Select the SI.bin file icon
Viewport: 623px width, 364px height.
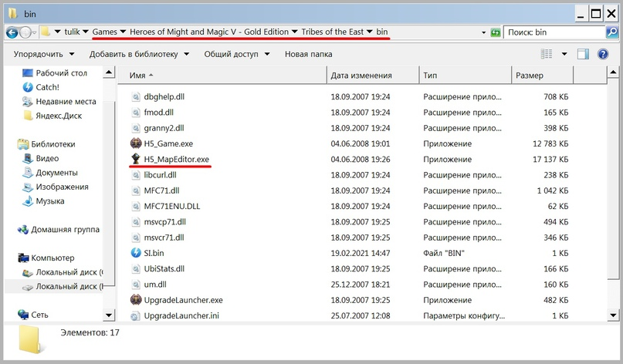[x=136, y=253]
